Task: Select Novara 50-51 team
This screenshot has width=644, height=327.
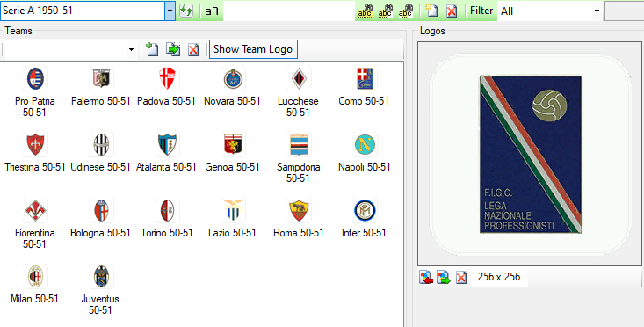Action: [232, 87]
